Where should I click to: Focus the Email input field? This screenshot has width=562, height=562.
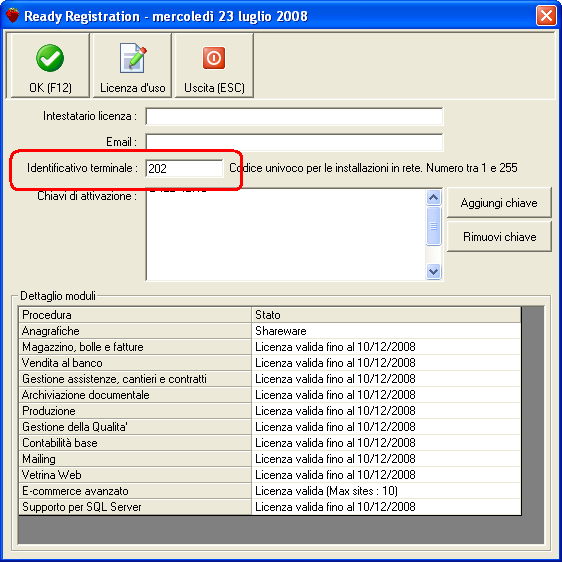pyautogui.click(x=294, y=142)
